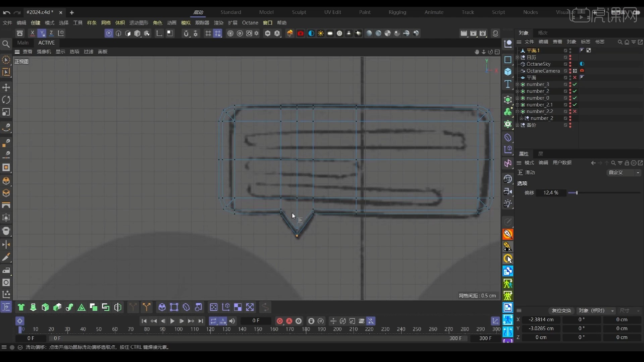Open the 尺寸 size dropdown
Screen dimensions: 644x362
[630, 310]
